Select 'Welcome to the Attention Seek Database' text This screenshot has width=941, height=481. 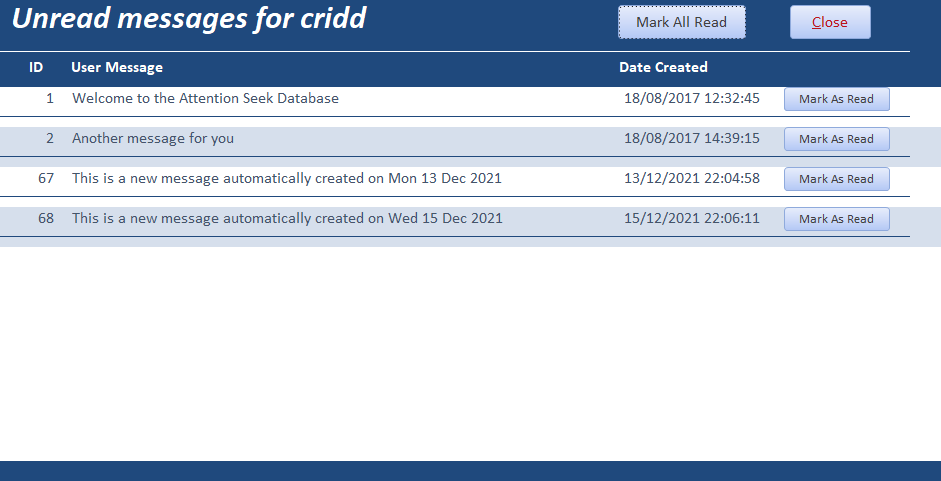coord(205,98)
